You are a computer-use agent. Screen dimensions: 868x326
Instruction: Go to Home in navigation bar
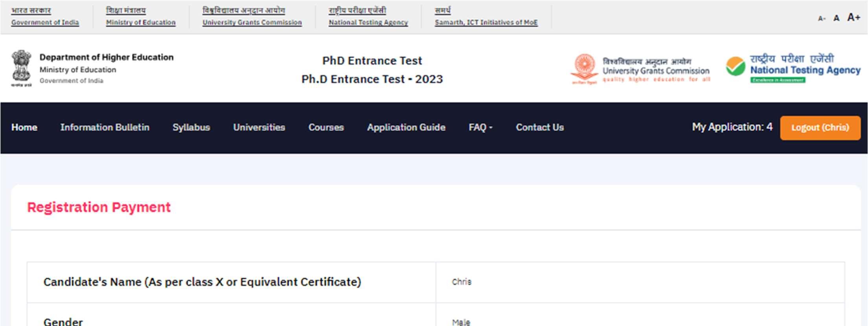(x=24, y=127)
